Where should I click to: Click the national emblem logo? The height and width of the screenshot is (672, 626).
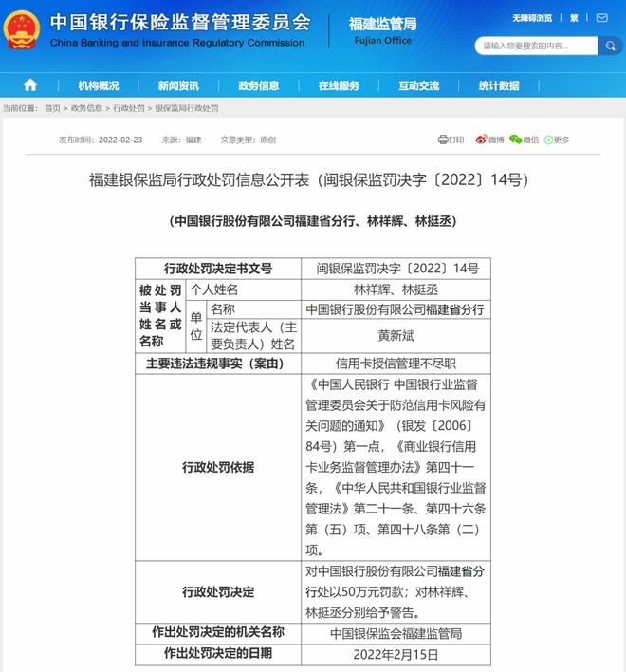22,30
